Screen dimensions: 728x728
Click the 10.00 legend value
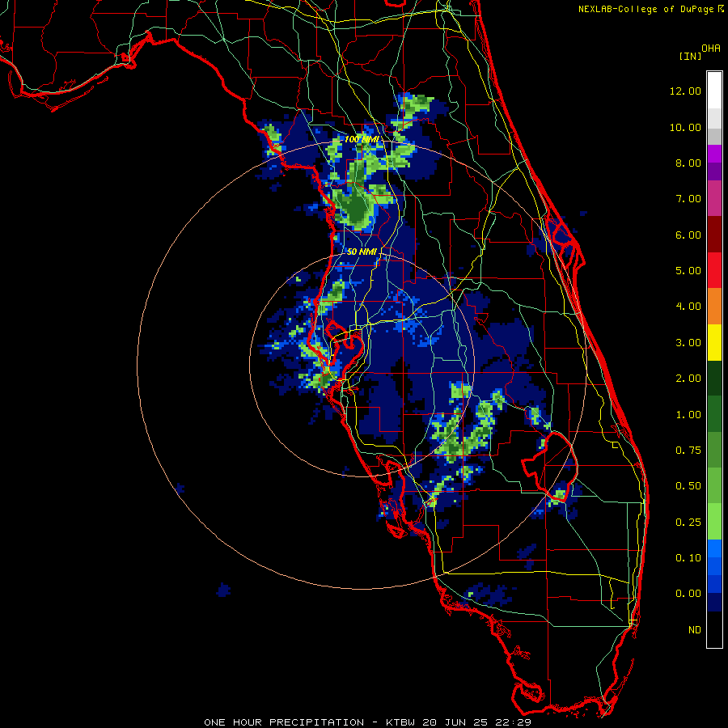pyautogui.click(x=685, y=127)
